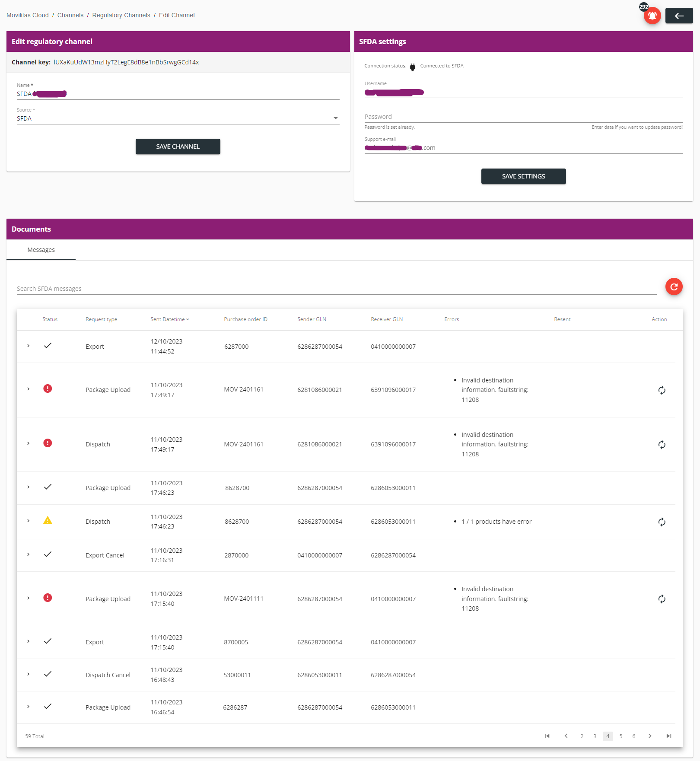Expand the Package Upload 8628700 row
700x761 pixels.
point(29,487)
